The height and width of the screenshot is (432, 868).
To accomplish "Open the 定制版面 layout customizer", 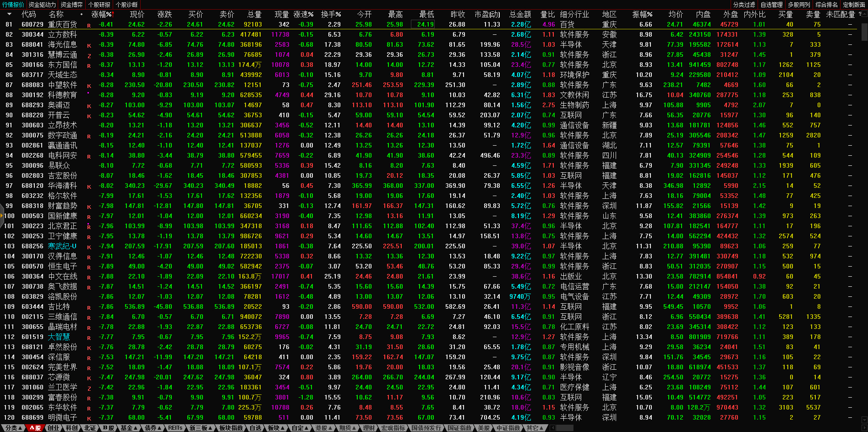I will click(854, 5).
